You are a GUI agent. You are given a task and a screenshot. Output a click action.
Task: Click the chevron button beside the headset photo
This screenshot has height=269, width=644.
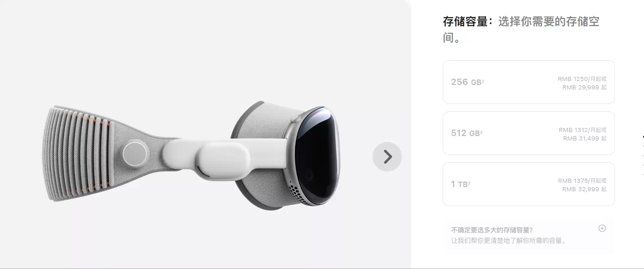[x=387, y=156]
